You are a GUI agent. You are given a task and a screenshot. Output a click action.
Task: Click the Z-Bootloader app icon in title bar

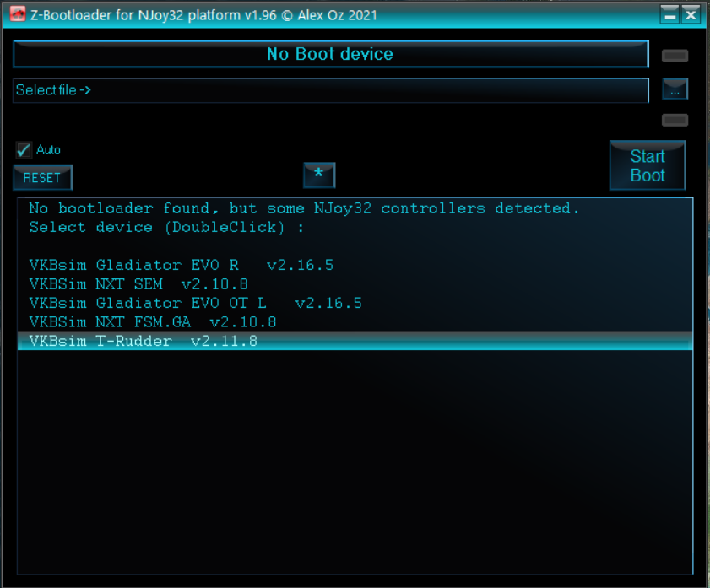click(x=17, y=14)
